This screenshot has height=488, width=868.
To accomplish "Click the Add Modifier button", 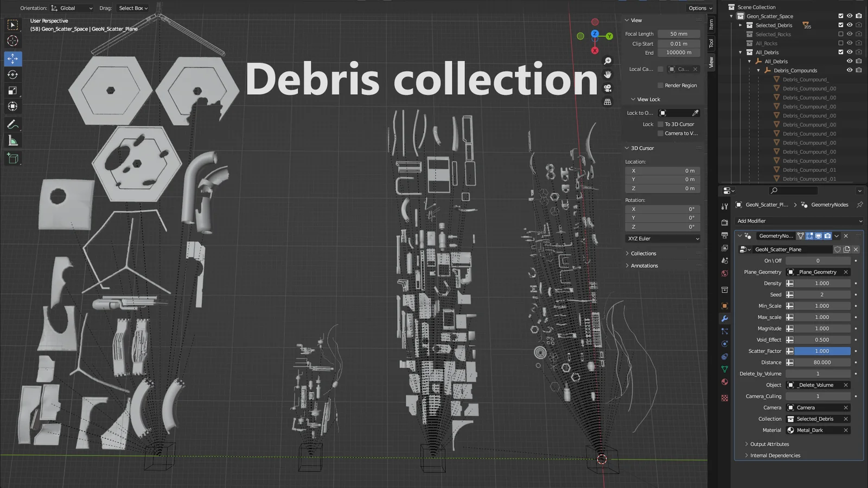I will (799, 221).
